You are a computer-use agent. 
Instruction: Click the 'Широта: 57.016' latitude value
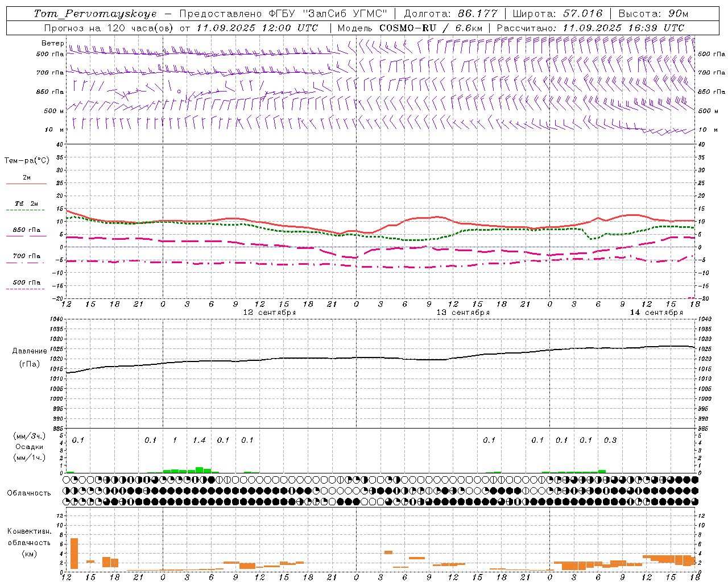[x=557, y=14]
